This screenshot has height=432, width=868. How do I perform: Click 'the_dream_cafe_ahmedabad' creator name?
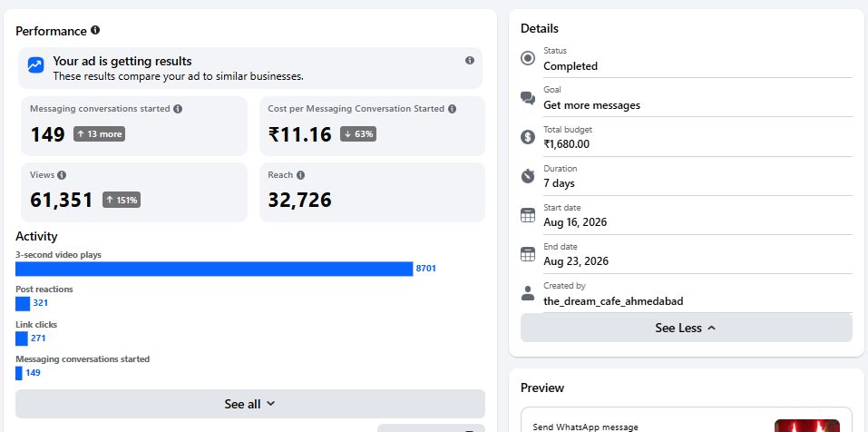point(613,301)
